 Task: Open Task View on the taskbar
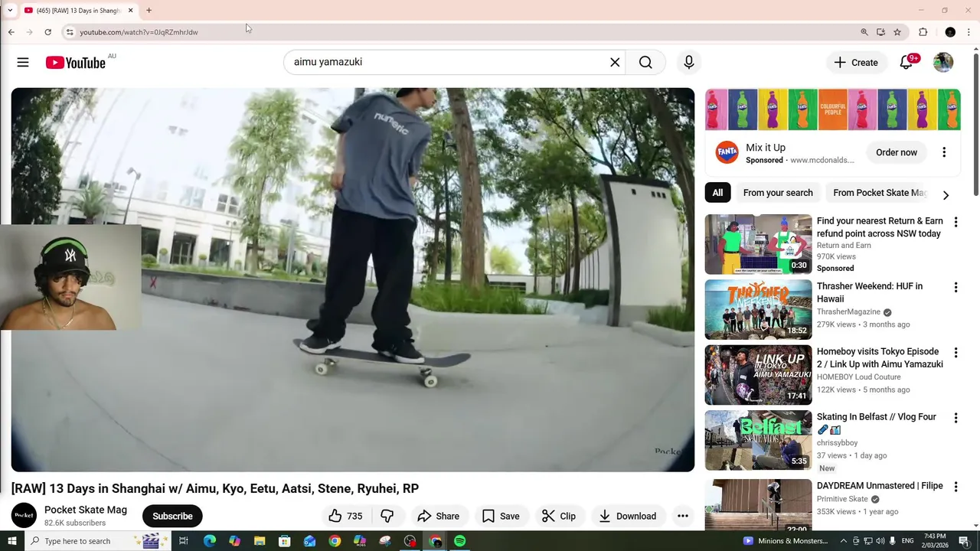(x=184, y=541)
